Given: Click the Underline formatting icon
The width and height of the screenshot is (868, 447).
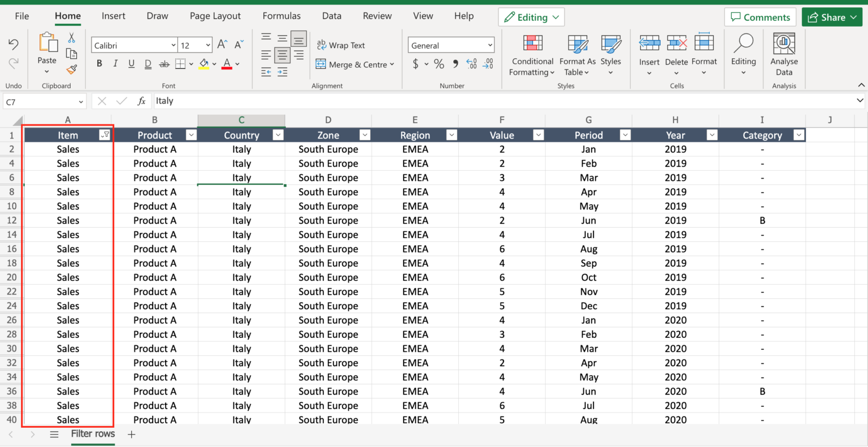Looking at the screenshot, I should point(131,63).
